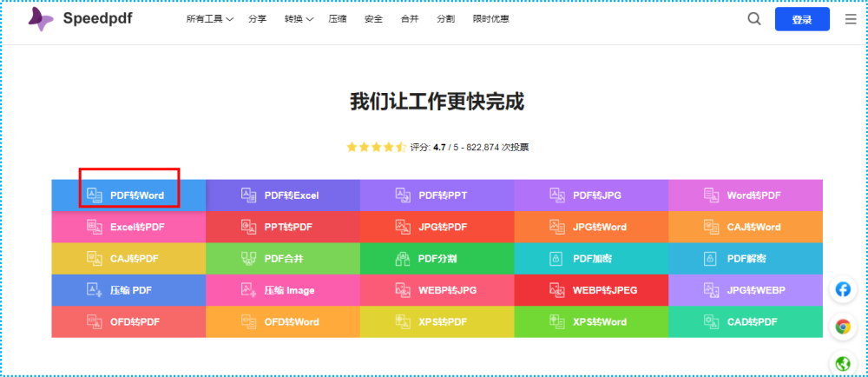
Task: Click the green globe icon
Action: tap(843, 364)
